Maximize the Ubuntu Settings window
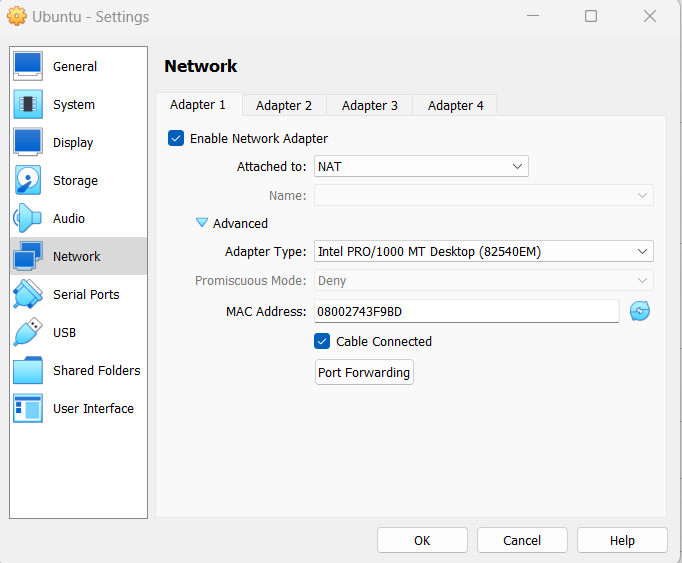682x563 pixels. (x=591, y=16)
